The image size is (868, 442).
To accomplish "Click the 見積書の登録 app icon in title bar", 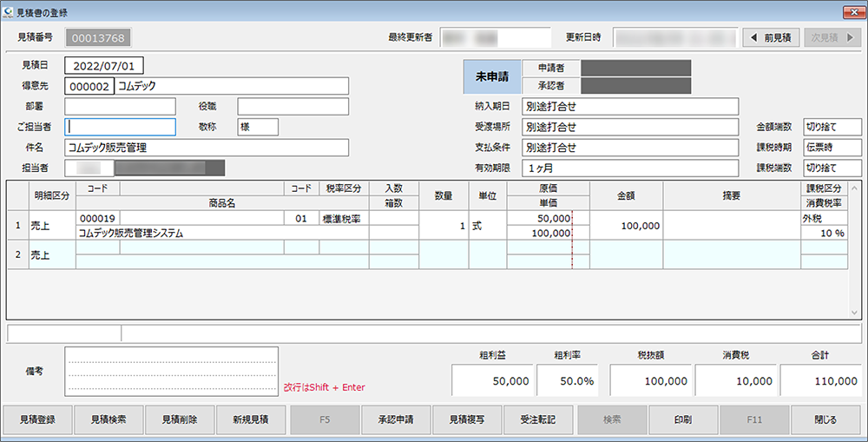I will [10, 13].
